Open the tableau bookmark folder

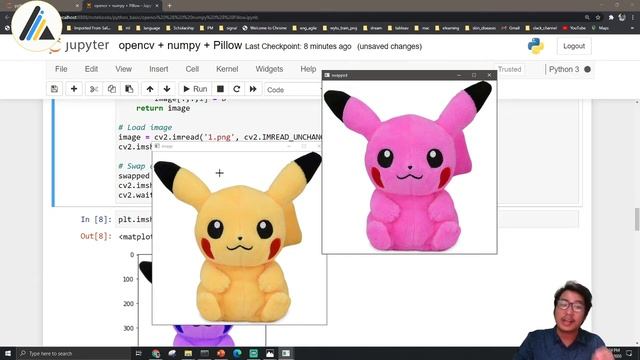point(398,28)
